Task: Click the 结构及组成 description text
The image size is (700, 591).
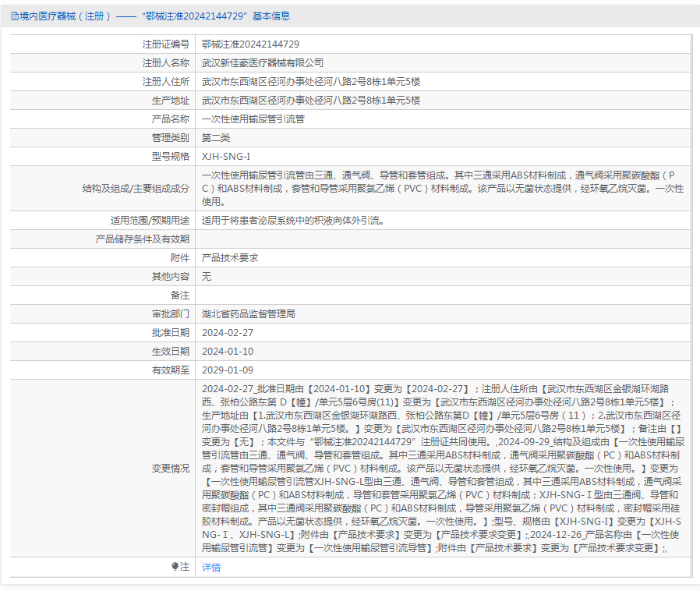Action: 443,189
